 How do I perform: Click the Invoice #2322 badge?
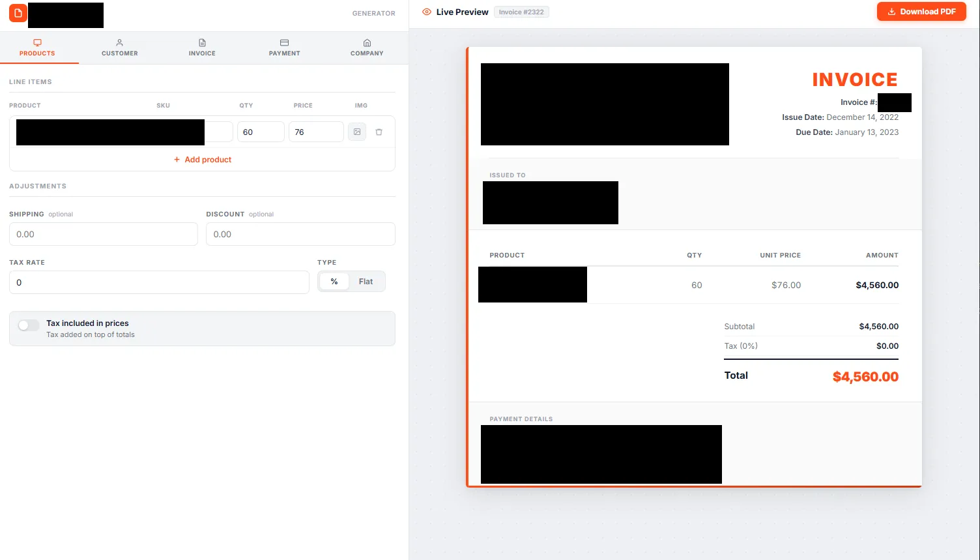tap(521, 12)
